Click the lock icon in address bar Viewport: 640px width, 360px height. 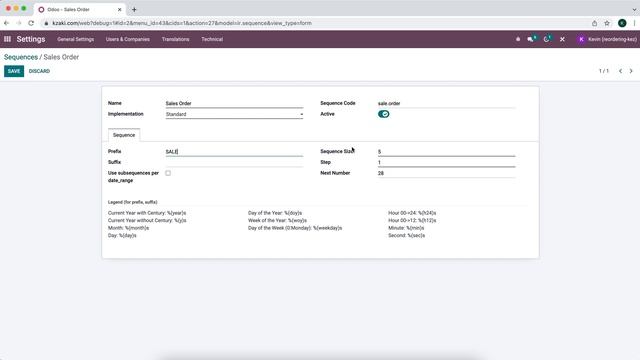(46, 23)
